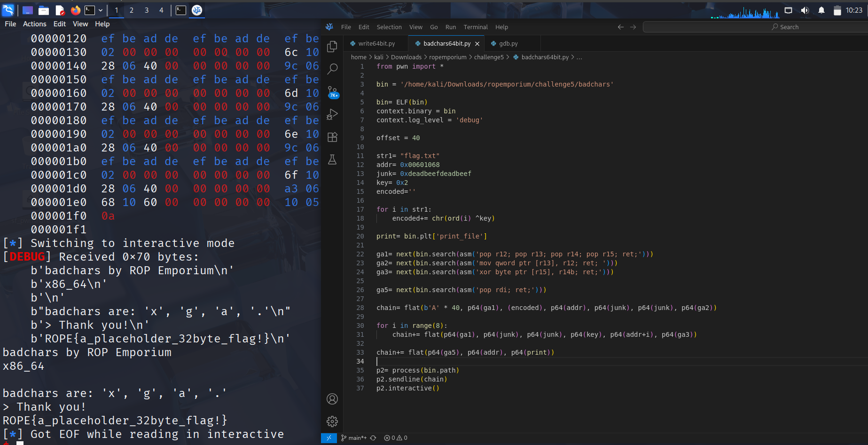Synchronize changes from the status bar
Image resolution: width=868 pixels, height=445 pixels.
click(x=373, y=438)
